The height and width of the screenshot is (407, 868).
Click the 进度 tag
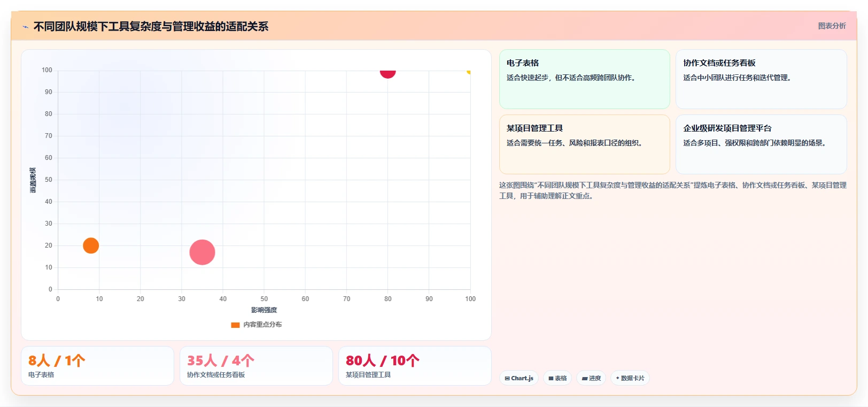point(591,378)
